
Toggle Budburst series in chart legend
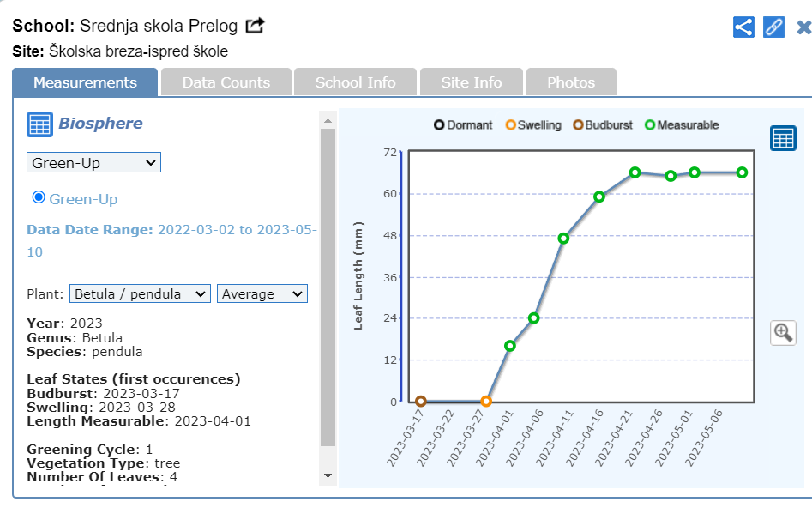pos(602,125)
